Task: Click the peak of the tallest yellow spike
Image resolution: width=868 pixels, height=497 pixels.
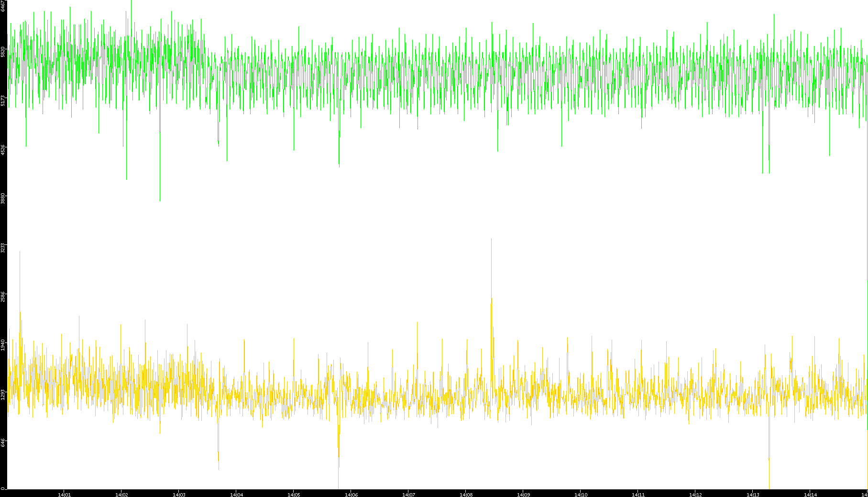Action: point(491,239)
